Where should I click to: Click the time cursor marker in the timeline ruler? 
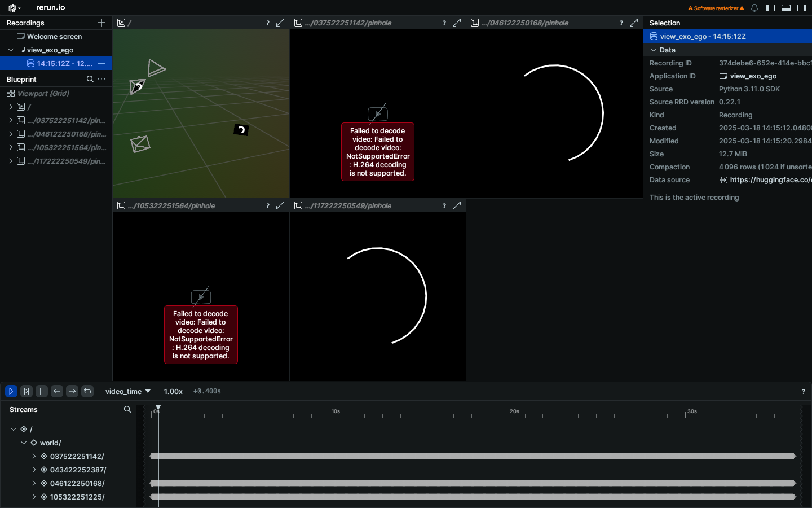coord(158,408)
